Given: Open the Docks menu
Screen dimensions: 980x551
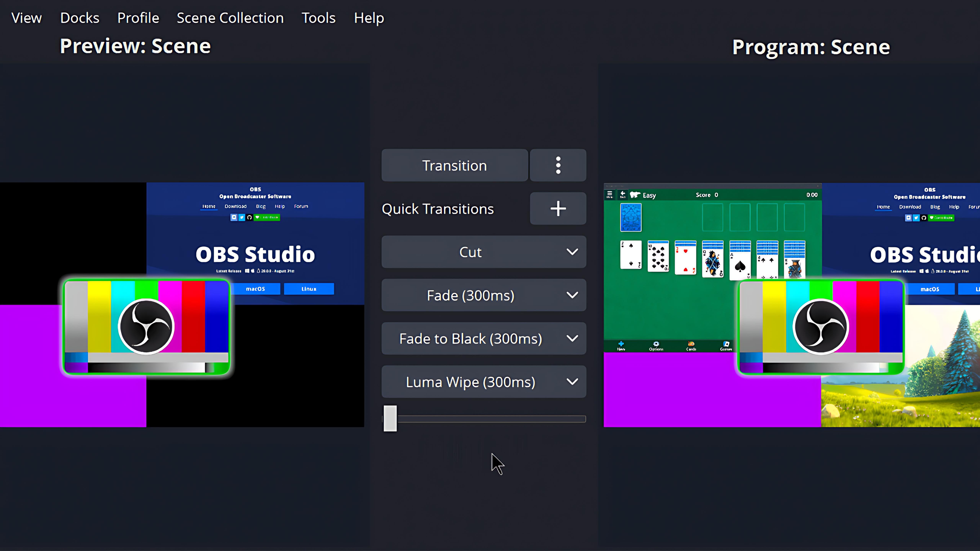Looking at the screenshot, I should pyautogui.click(x=79, y=18).
